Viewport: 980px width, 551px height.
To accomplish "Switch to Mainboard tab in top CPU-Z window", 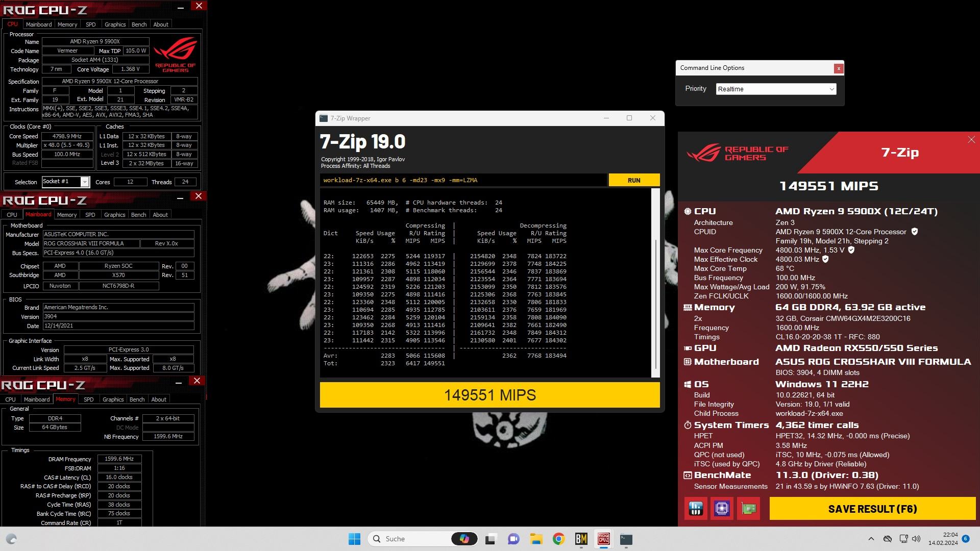I will click(39, 24).
